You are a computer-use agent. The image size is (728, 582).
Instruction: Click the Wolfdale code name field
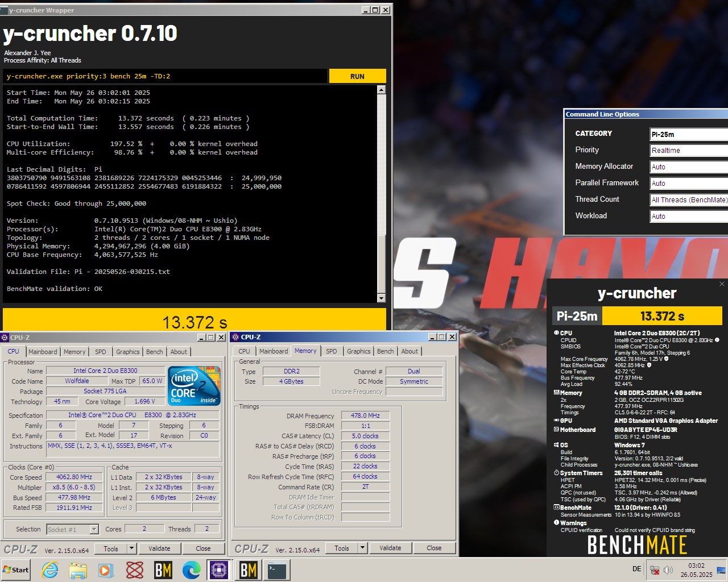click(77, 381)
